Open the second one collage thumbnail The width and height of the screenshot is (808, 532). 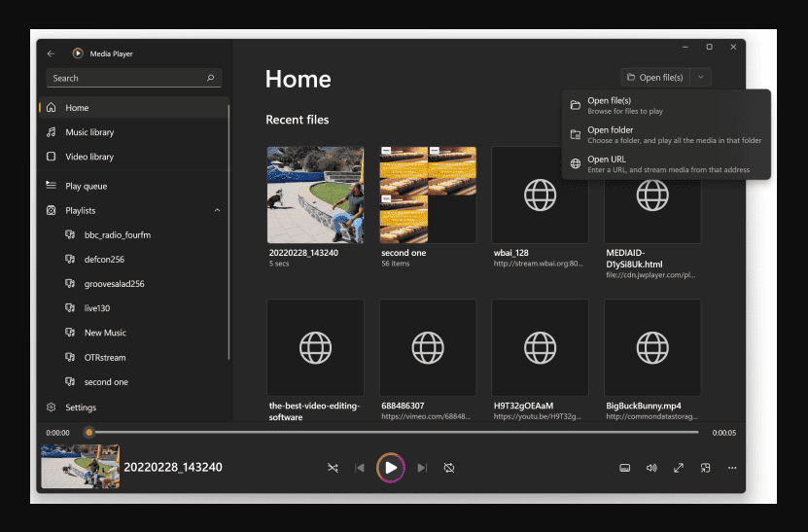click(x=428, y=195)
